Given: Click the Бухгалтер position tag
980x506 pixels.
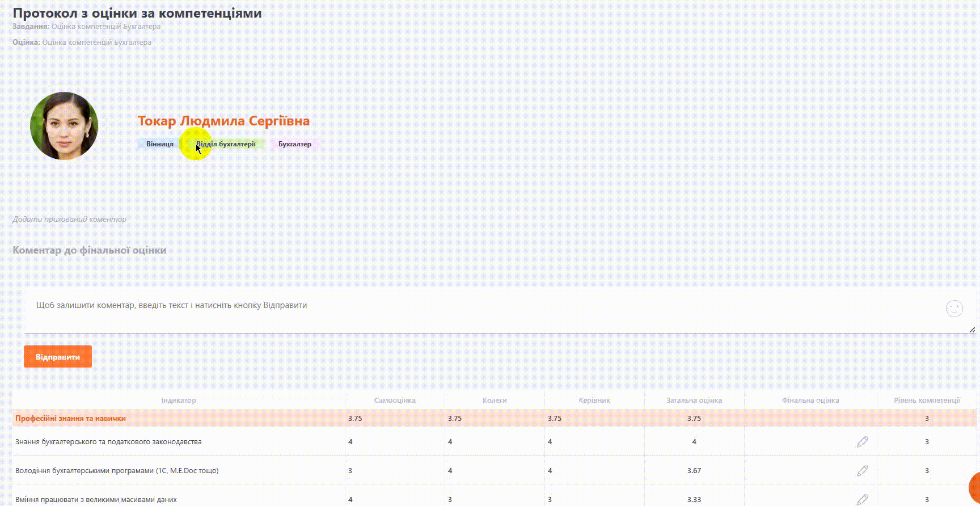Looking at the screenshot, I should pyautogui.click(x=294, y=144).
